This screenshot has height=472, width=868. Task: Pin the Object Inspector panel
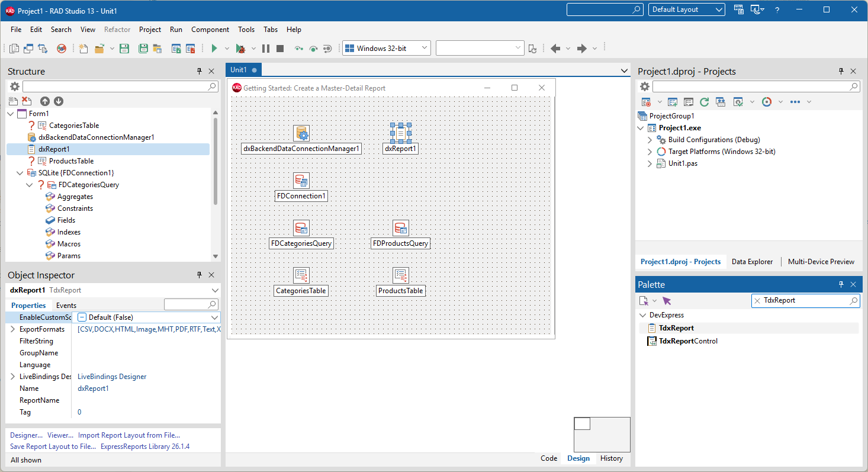tap(200, 275)
